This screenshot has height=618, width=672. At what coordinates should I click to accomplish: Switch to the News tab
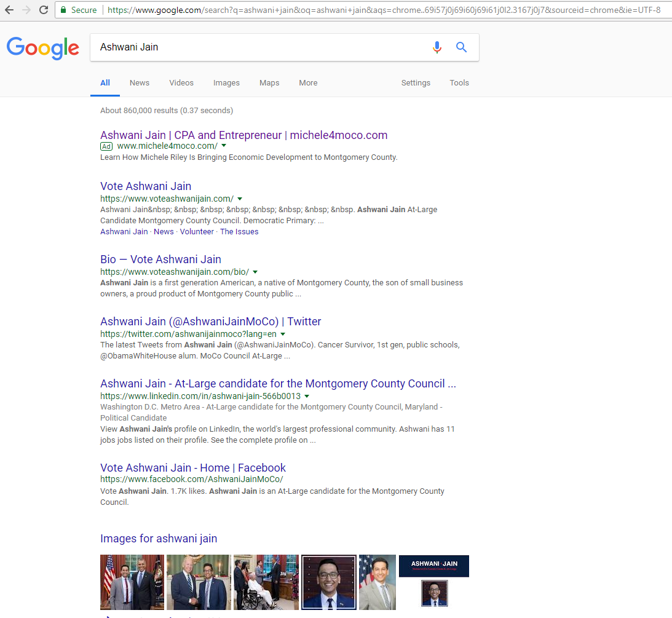point(140,83)
